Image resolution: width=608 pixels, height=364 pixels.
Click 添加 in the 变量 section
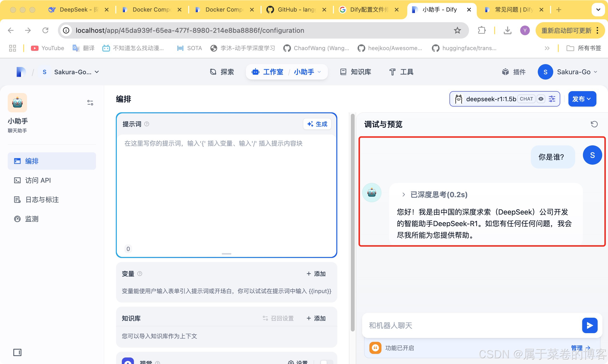coord(316,274)
